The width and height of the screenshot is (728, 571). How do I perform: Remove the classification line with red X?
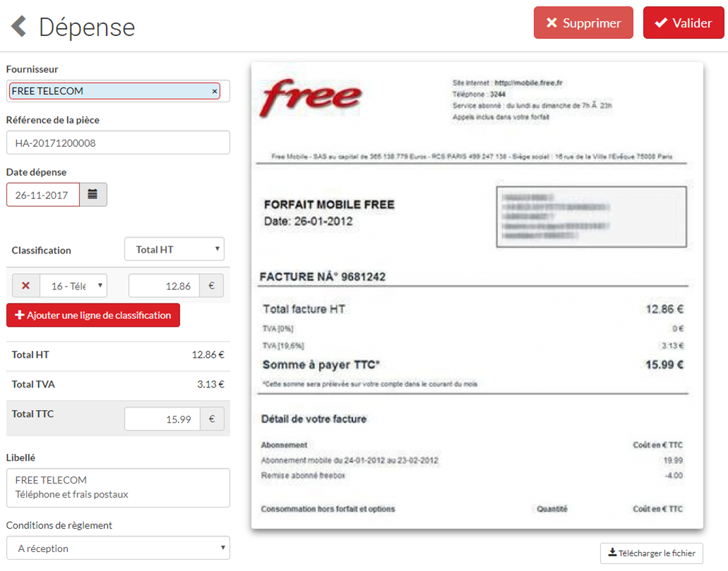pyautogui.click(x=26, y=286)
